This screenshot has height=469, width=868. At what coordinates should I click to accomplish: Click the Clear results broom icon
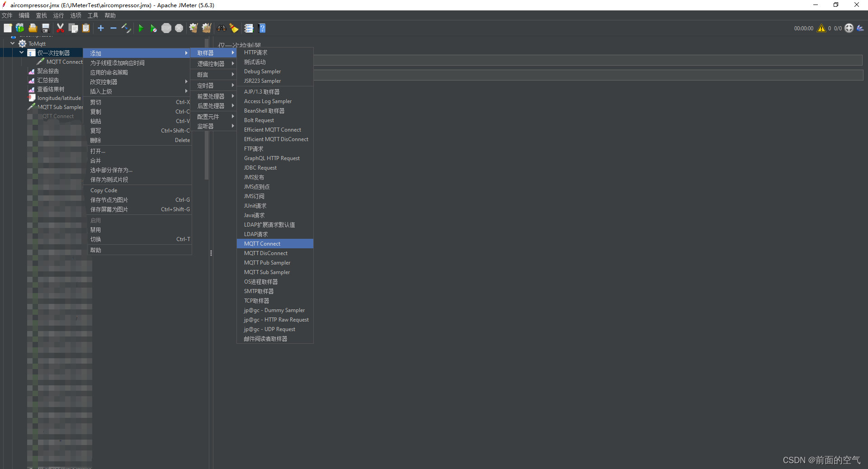coord(193,28)
